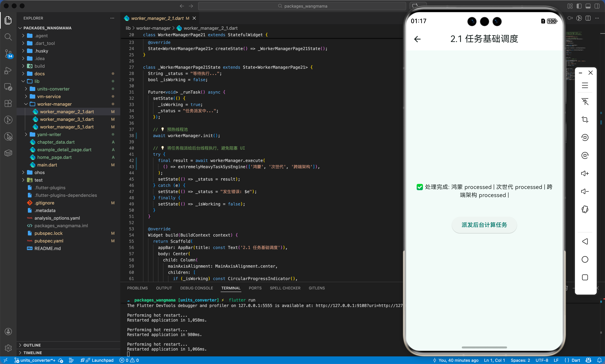This screenshot has width=605, height=364.
Task: Open worker_manager_3_1.dart in explorer
Action: [x=67, y=119]
